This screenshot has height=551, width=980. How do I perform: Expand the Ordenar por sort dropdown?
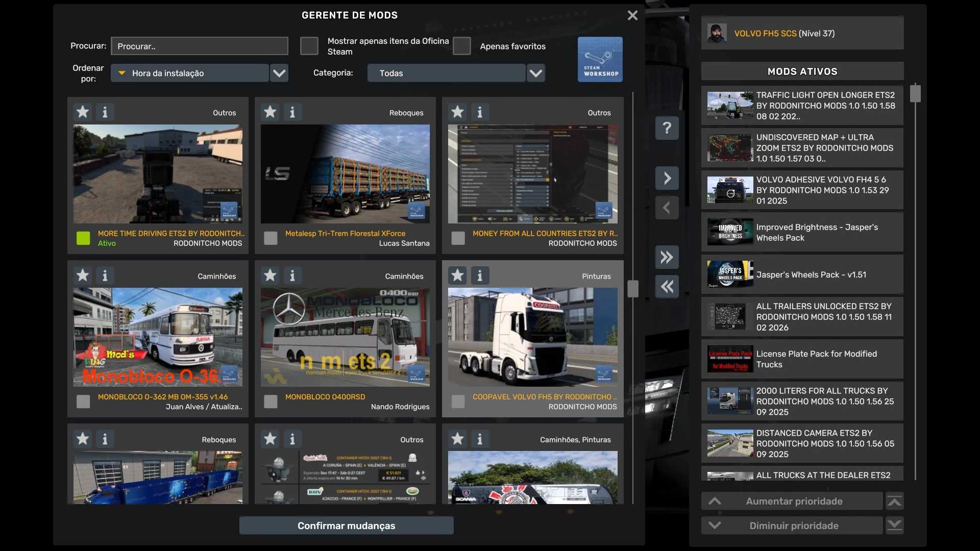pos(279,73)
